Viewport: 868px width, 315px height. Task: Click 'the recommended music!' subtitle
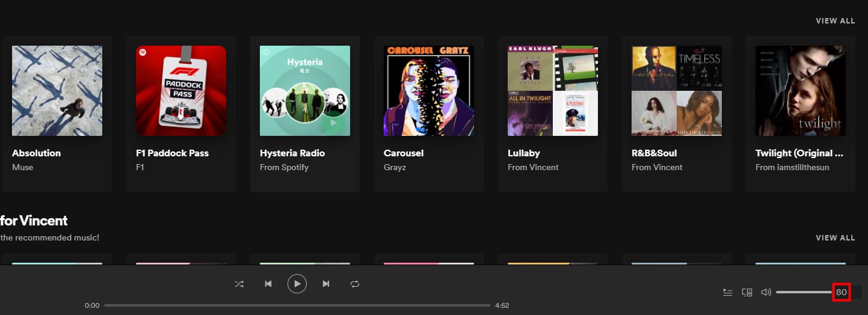coord(50,238)
